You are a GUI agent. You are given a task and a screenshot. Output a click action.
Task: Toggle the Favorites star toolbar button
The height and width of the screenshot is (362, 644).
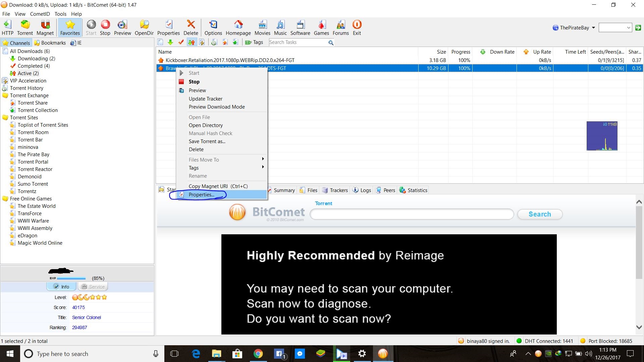click(x=70, y=27)
